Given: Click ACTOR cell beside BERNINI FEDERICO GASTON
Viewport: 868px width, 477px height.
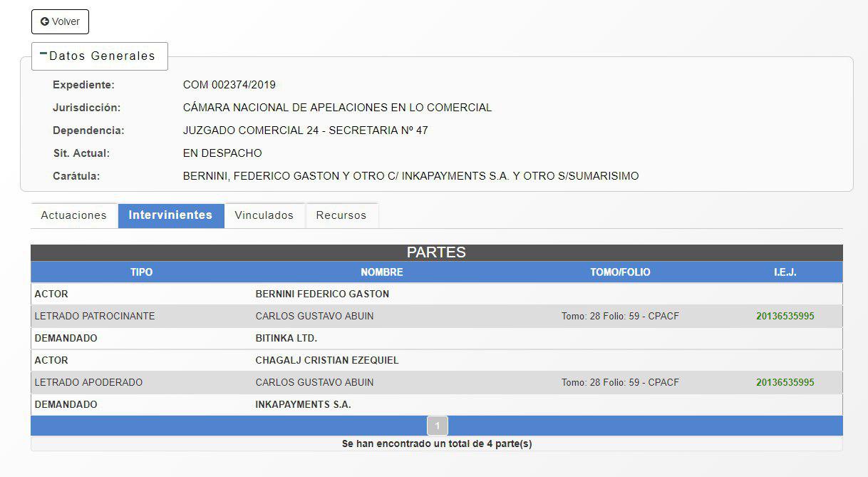Looking at the screenshot, I should pos(51,294).
